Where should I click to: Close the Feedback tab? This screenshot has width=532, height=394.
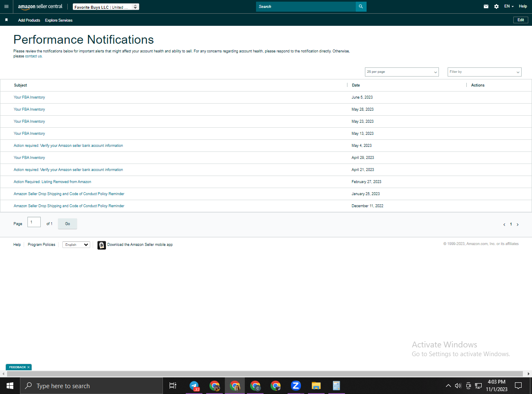[28, 367]
